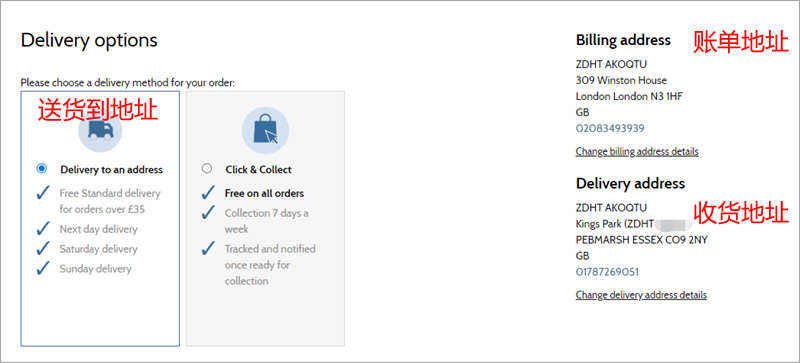Viewport: 800px width, 363px height.
Task: Click billing phone number 02083493939
Action: coord(610,128)
